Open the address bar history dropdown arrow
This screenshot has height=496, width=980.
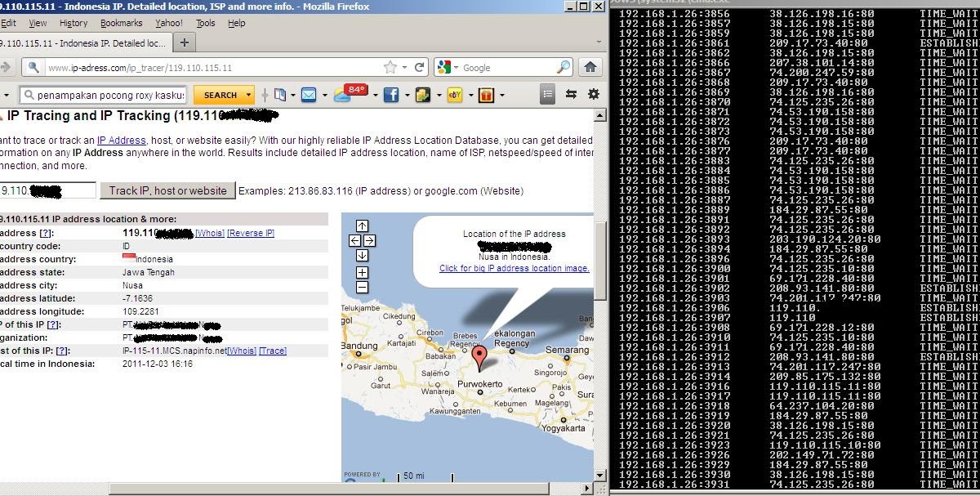(405, 68)
